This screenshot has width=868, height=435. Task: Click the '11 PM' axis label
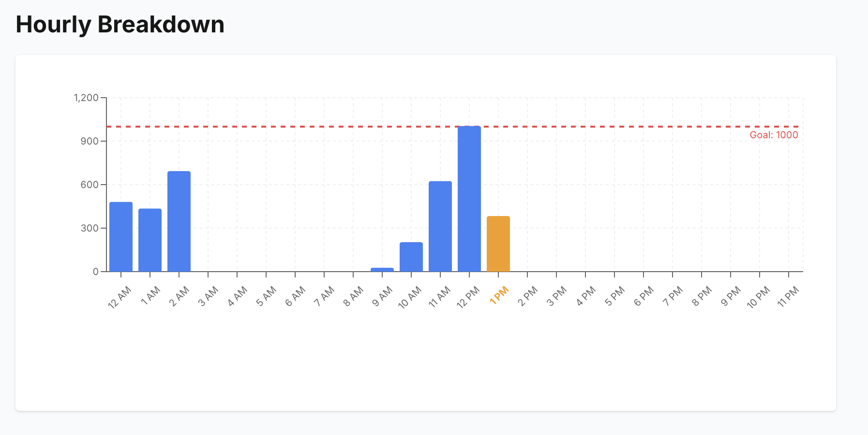[788, 296]
